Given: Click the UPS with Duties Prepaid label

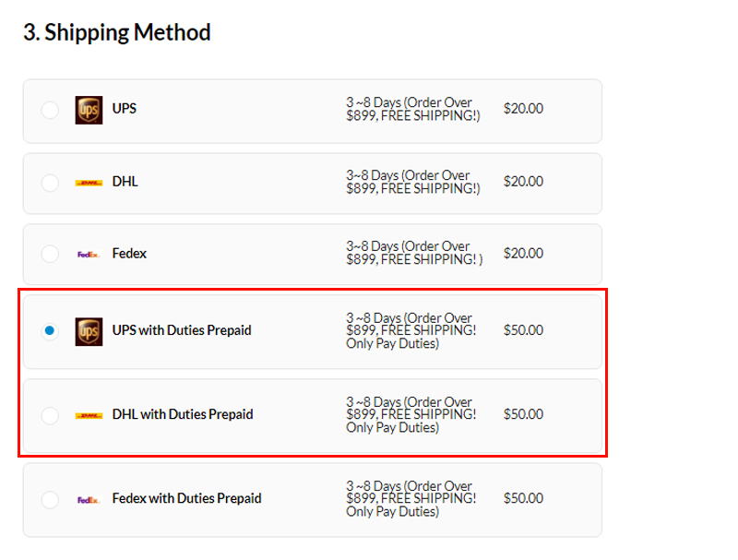Looking at the screenshot, I should point(182,330).
